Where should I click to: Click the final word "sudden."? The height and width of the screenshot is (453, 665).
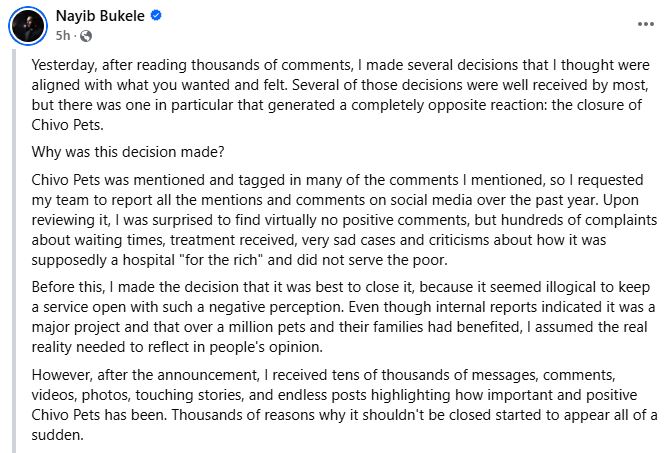click(57, 435)
